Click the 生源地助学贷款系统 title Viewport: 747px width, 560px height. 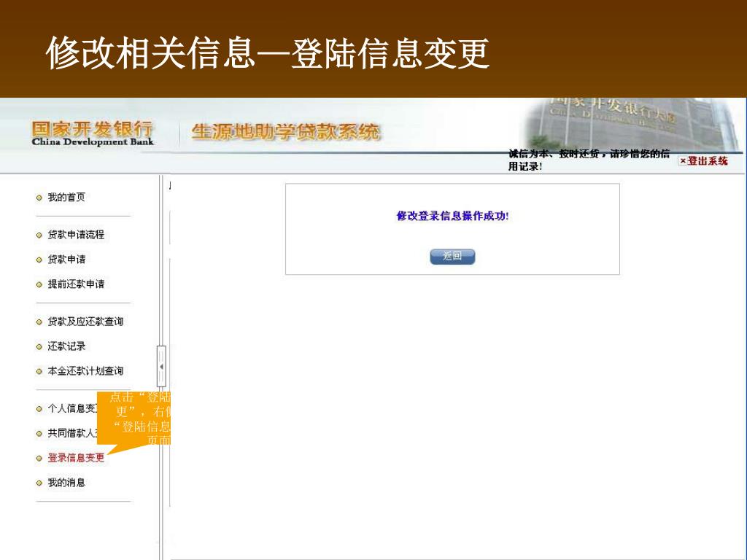tap(286, 132)
